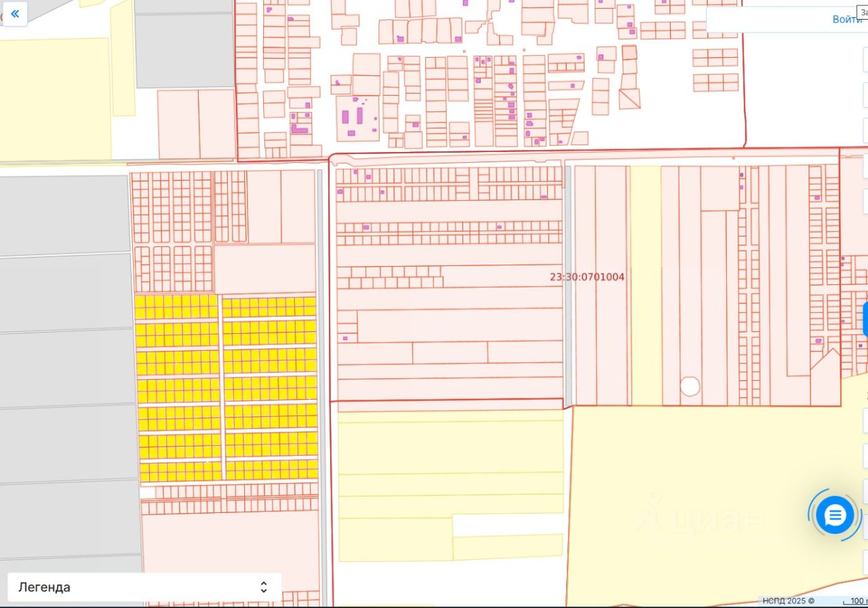Click the vertical lane between yellow highlighted blocks
The image size is (868, 608).
coord(221,388)
